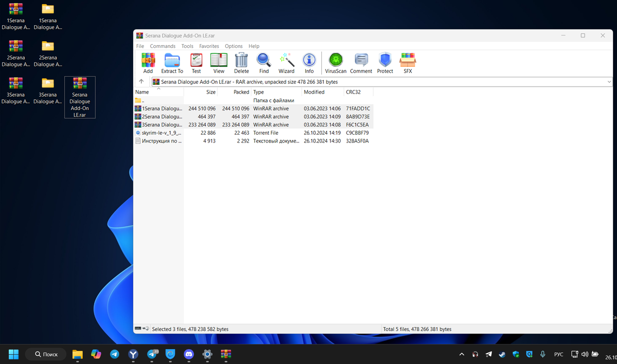617x364 pixels.
Task: Select 3Serana Dialogue archive icon on desktop
Action: pos(15,90)
